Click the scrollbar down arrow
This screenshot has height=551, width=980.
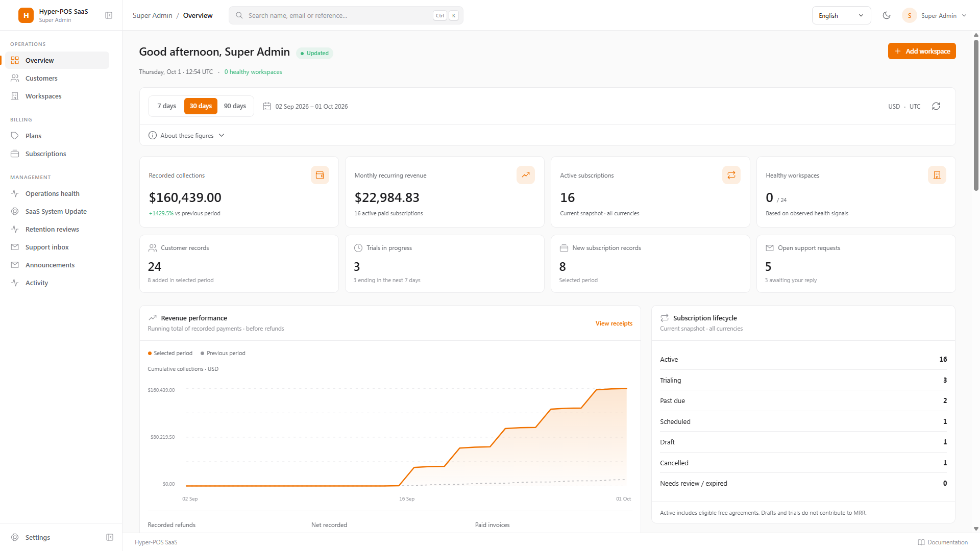click(976, 529)
